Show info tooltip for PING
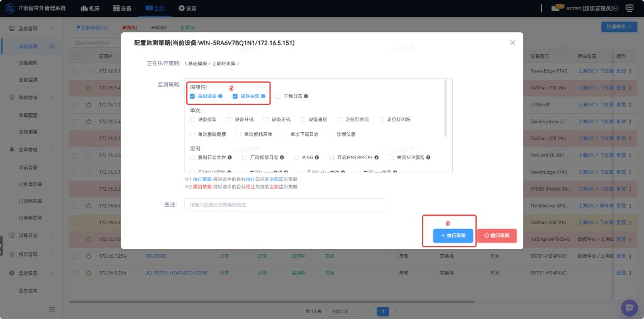This screenshot has height=319, width=644. (318, 157)
